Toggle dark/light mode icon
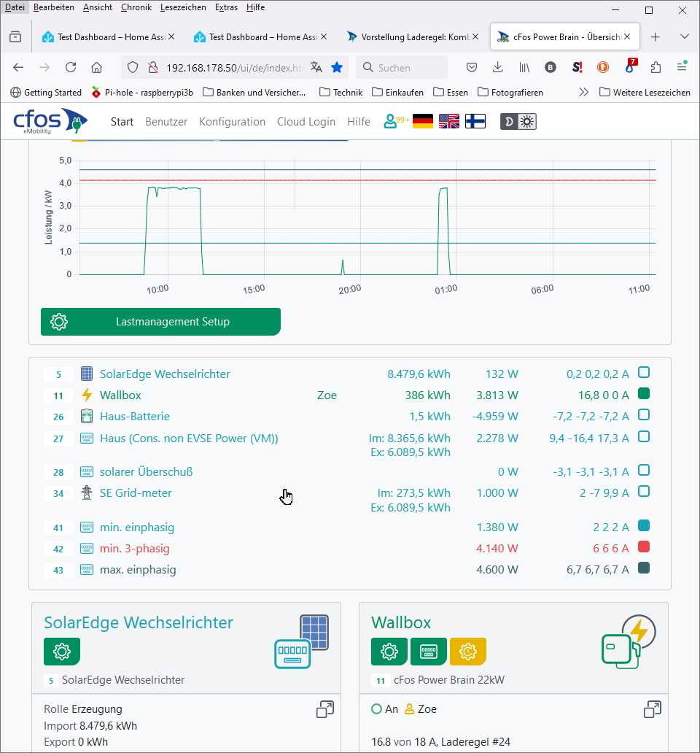Image resolution: width=700 pixels, height=753 pixels. [518, 122]
